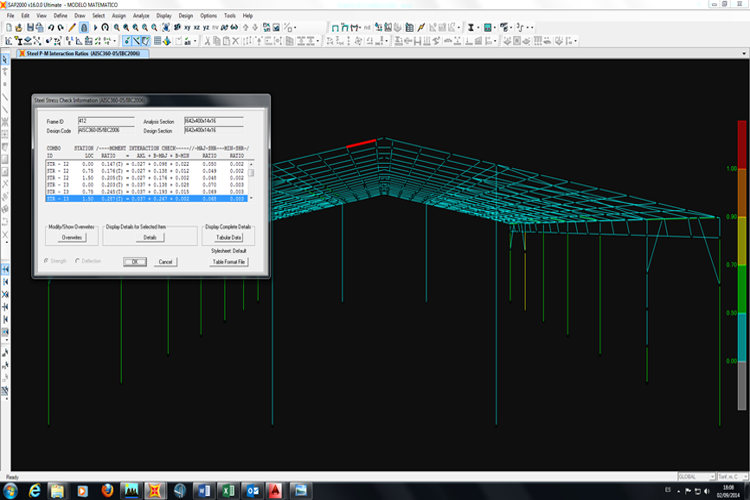The height and width of the screenshot is (500, 750).
Task: Click the Save icon in the toolbar
Action: (30, 28)
